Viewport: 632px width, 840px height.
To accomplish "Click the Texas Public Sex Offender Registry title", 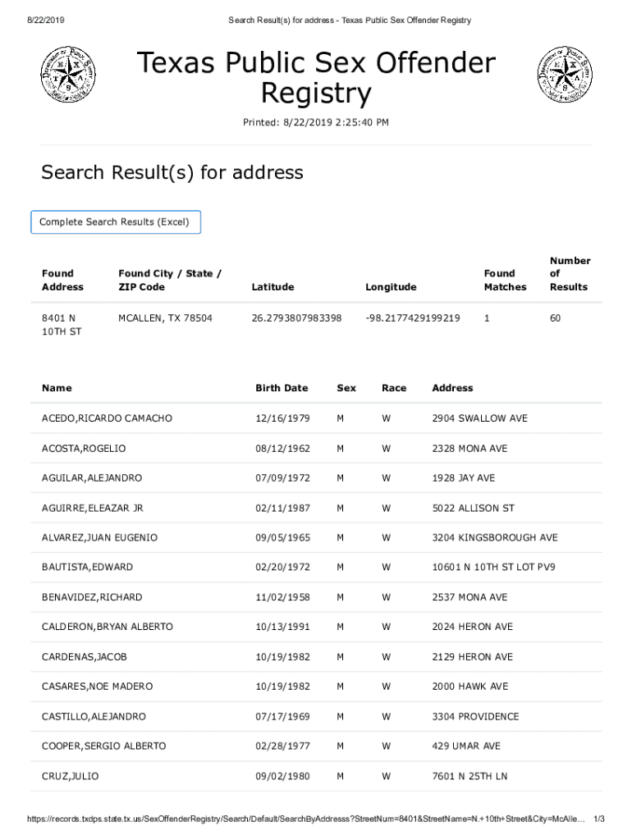I will (316, 79).
